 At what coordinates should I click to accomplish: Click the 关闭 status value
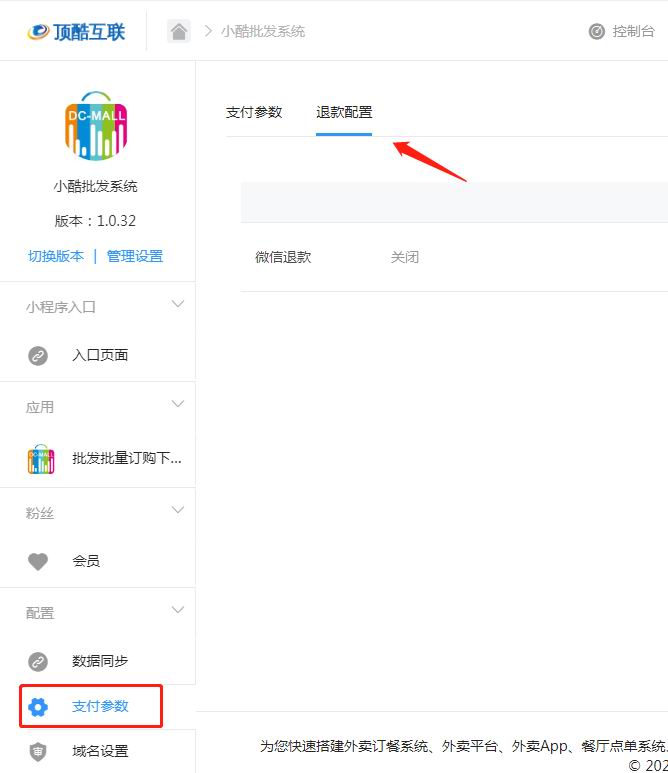pyautogui.click(x=405, y=257)
